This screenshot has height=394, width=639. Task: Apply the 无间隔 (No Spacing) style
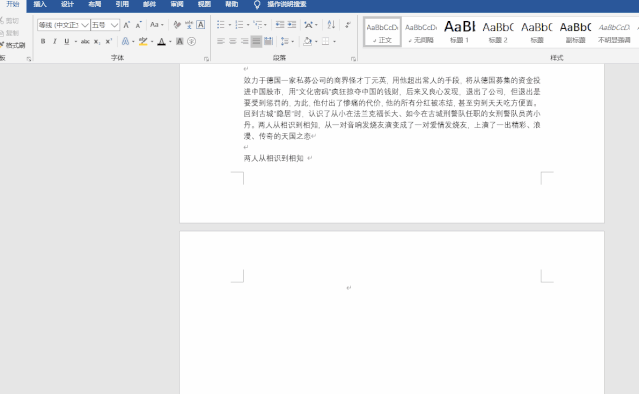pos(421,32)
